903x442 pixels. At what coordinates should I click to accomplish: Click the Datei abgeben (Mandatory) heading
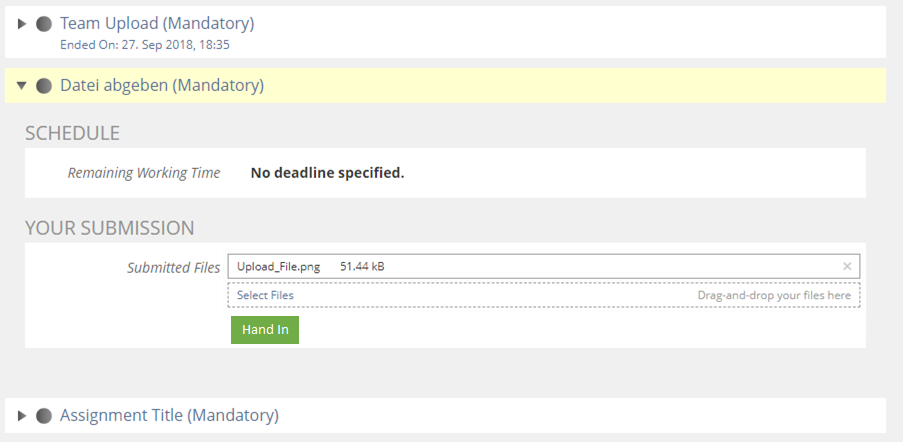162,86
